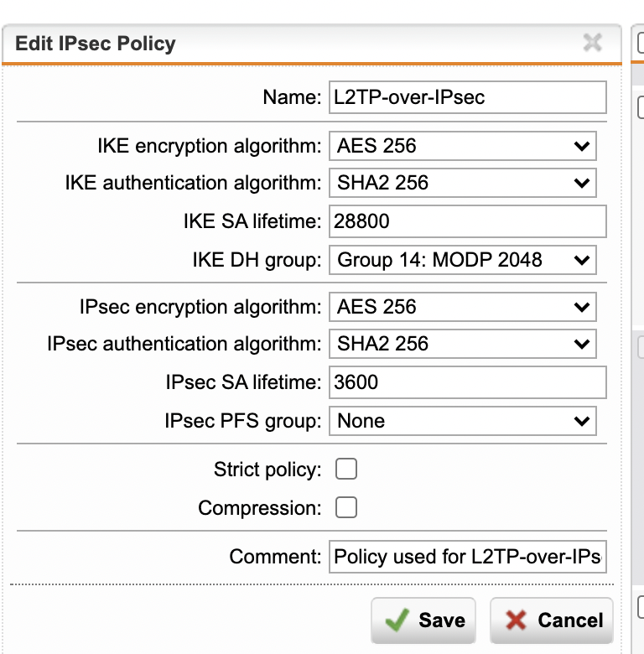Expand IKE authentication algorithm SHA2 256 list
The height and width of the screenshot is (654, 644).
[463, 183]
